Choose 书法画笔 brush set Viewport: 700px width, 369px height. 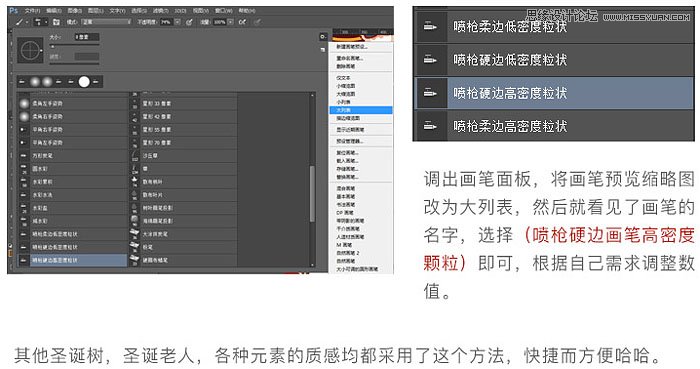(x=346, y=205)
